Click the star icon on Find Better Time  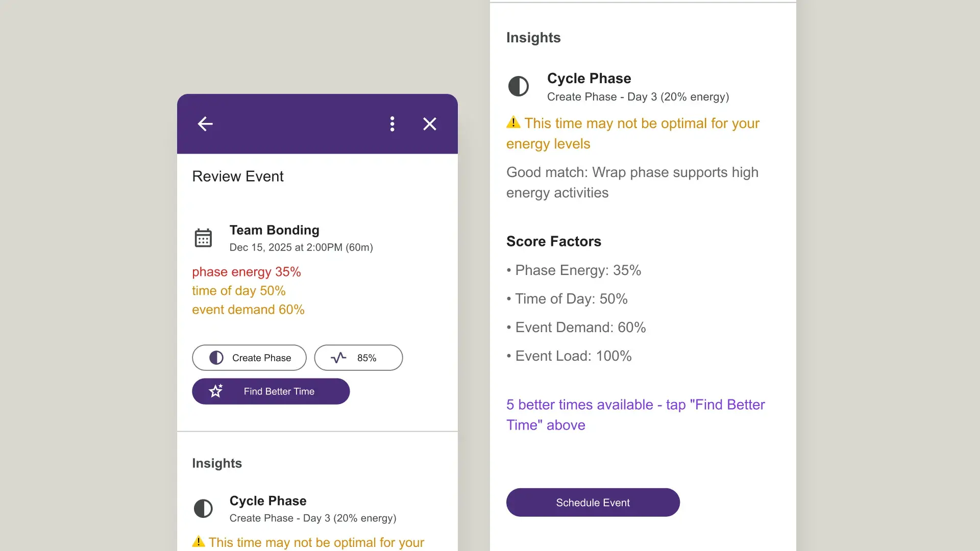[216, 391]
